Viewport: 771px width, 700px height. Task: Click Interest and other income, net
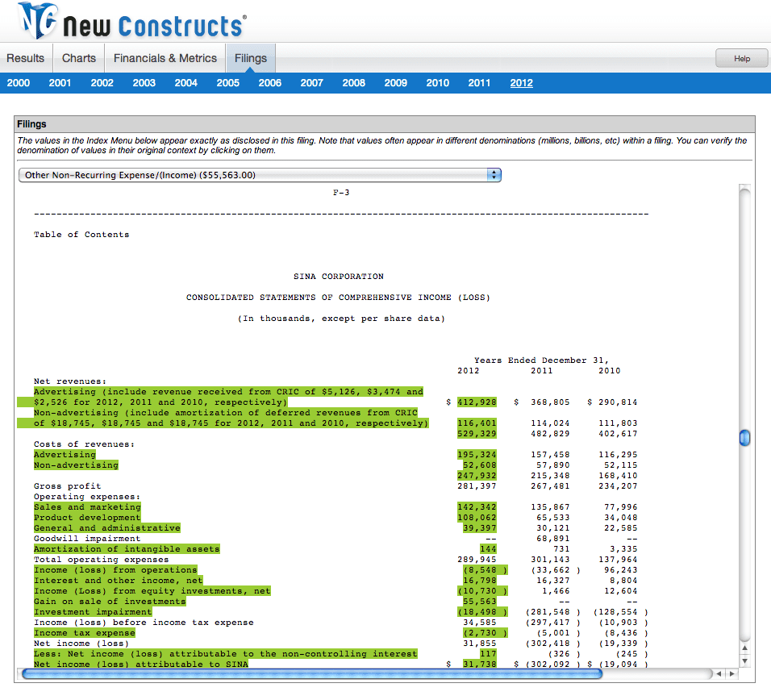coord(119,581)
